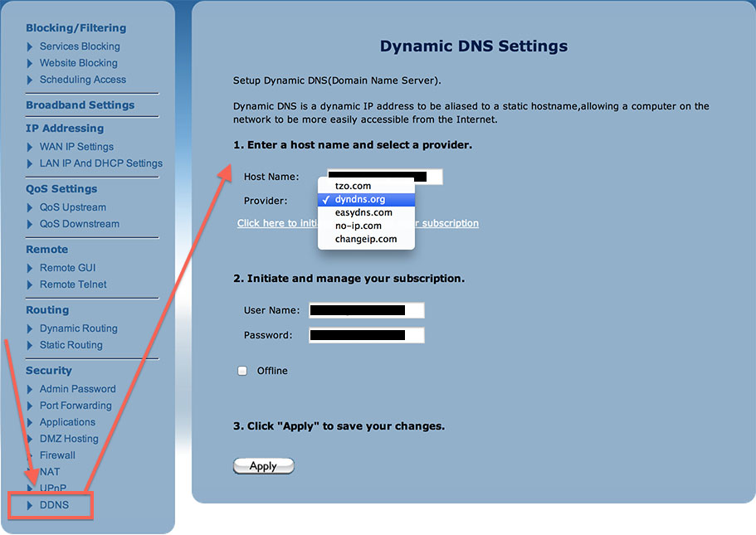Open the UPnP page
The width and height of the screenshot is (756, 535).
pyautogui.click(x=53, y=488)
